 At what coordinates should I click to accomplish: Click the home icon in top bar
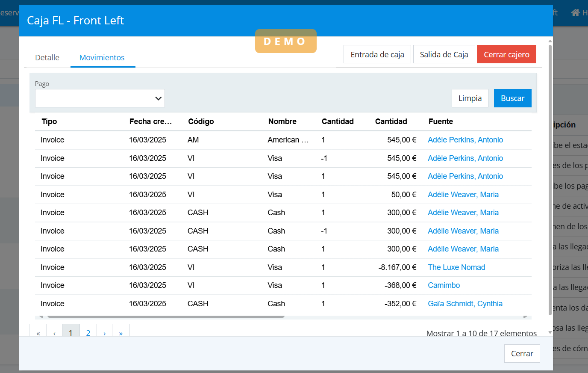tap(575, 13)
